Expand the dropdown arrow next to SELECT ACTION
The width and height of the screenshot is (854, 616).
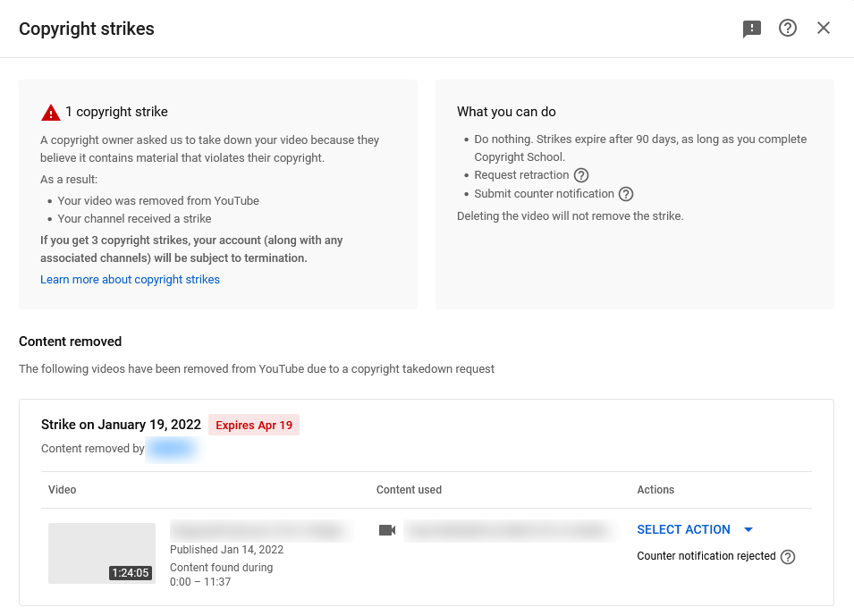748,530
